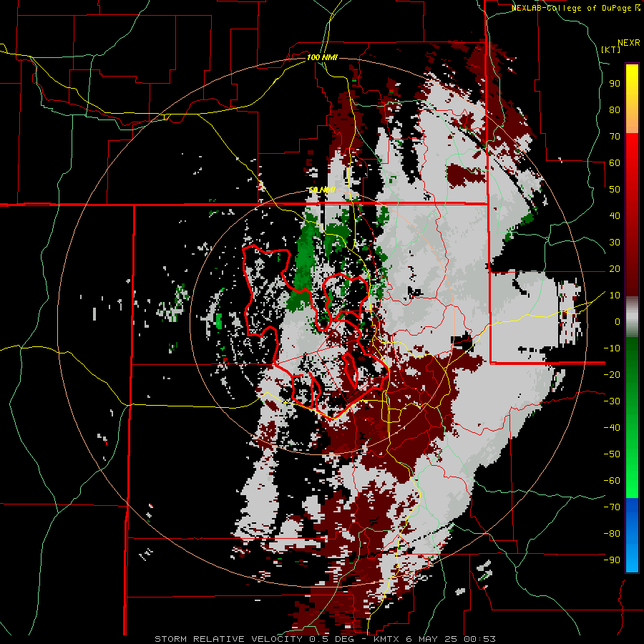Viewport: 644px width, 644px height.
Task: Select the 60 value on velocity scale
Action: coord(615,162)
